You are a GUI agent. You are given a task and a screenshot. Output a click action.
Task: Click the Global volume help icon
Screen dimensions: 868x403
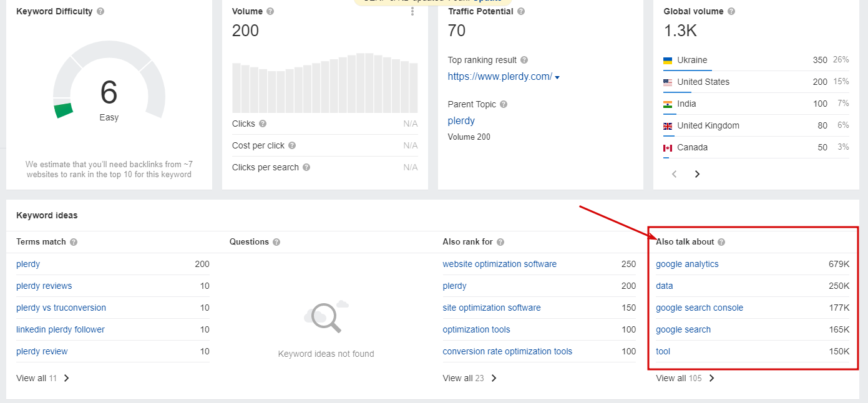point(731,11)
